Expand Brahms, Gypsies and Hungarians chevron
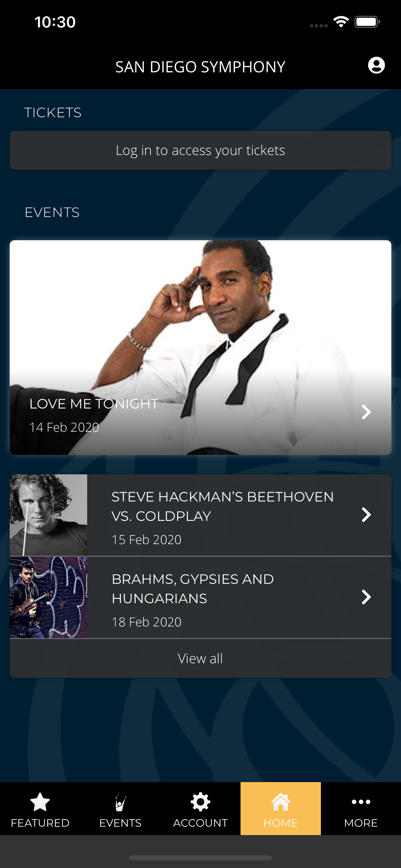The image size is (401, 868). [366, 597]
